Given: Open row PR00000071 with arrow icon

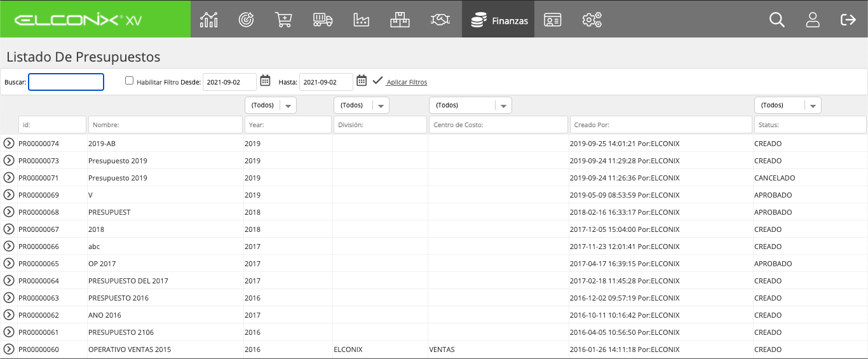Looking at the screenshot, I should [x=9, y=178].
